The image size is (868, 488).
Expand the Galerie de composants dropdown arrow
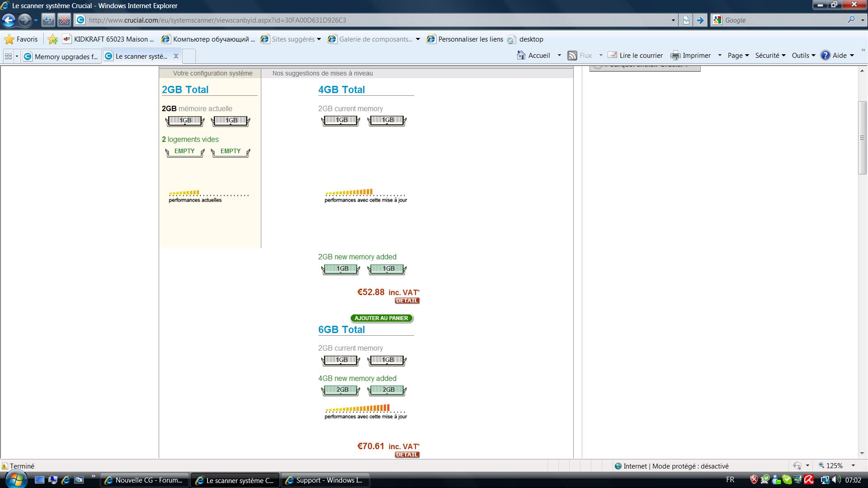pos(418,39)
